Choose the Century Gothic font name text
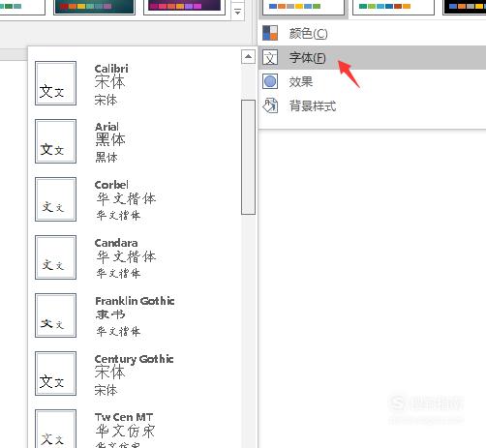The image size is (486, 448). (135, 359)
